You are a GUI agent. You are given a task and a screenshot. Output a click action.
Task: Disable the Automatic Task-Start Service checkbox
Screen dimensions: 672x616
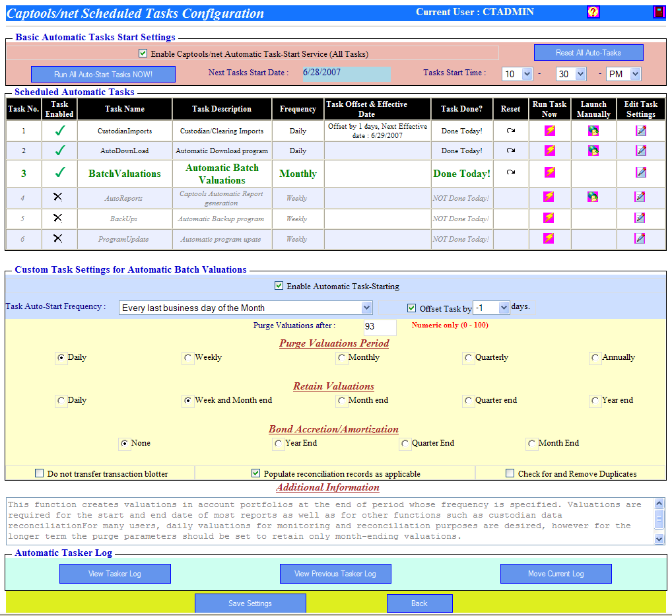pyautogui.click(x=143, y=53)
